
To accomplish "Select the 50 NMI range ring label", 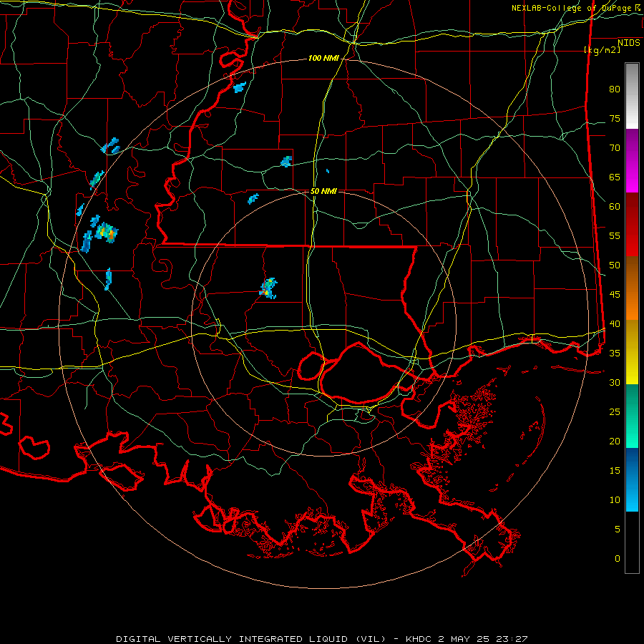I will click(x=323, y=191).
